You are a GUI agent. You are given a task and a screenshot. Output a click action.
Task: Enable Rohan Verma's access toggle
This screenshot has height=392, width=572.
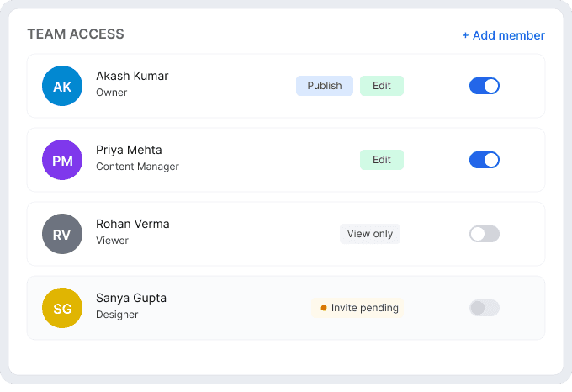[485, 234]
